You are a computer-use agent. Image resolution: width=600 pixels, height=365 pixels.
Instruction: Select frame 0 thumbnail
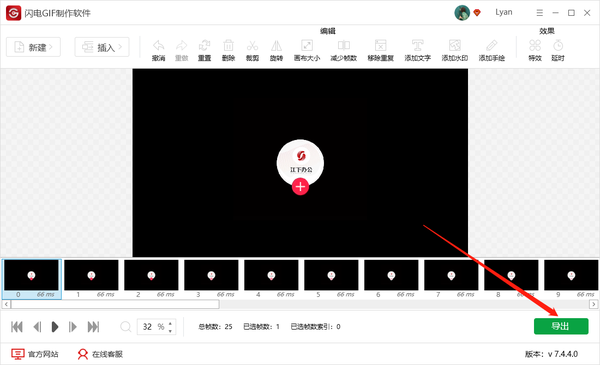[x=31, y=279]
